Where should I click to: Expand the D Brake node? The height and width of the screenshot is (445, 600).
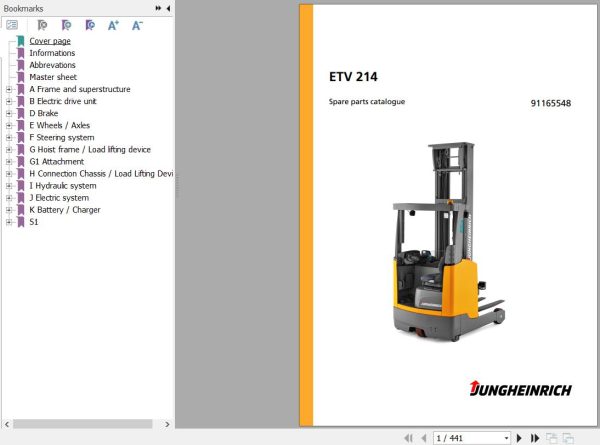[9, 113]
